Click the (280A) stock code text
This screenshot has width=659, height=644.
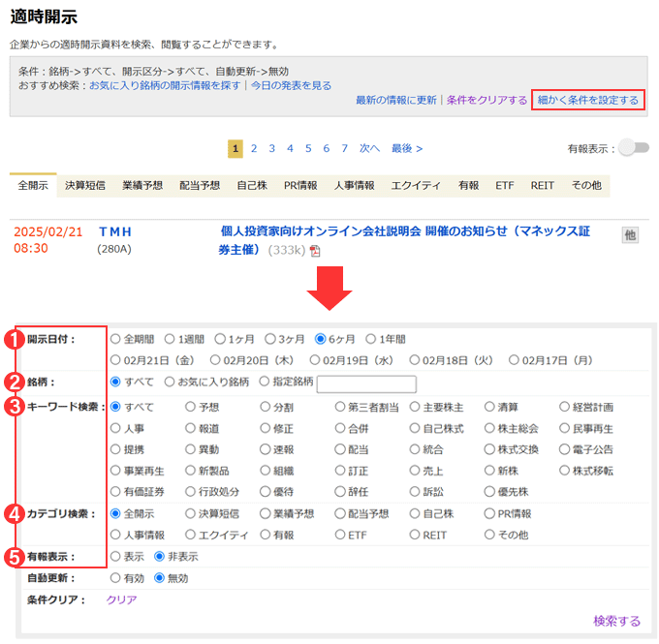pyautogui.click(x=114, y=249)
